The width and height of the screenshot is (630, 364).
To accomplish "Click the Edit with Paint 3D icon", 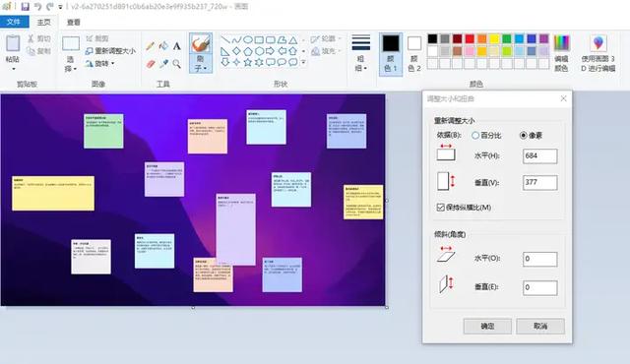I will [598, 42].
